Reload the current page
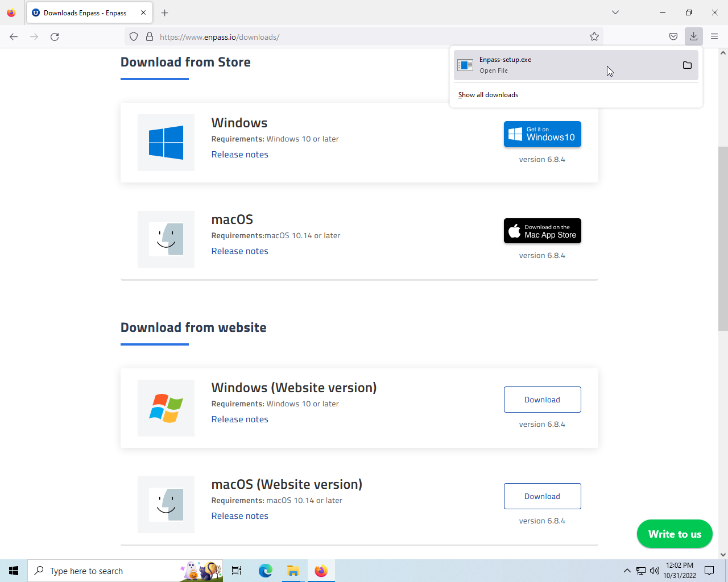Viewport: 728px width, 582px height. coord(55,37)
